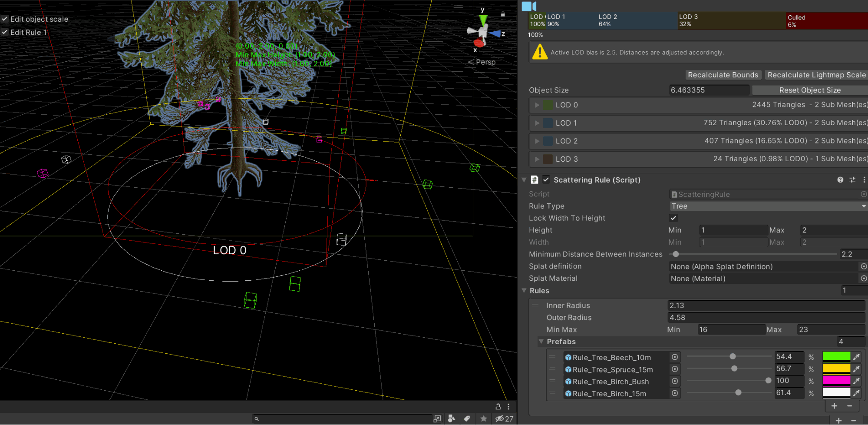Viewport: 868px width, 425px height.
Task: Click the search-by-type filter icon
Action: pos(452,418)
